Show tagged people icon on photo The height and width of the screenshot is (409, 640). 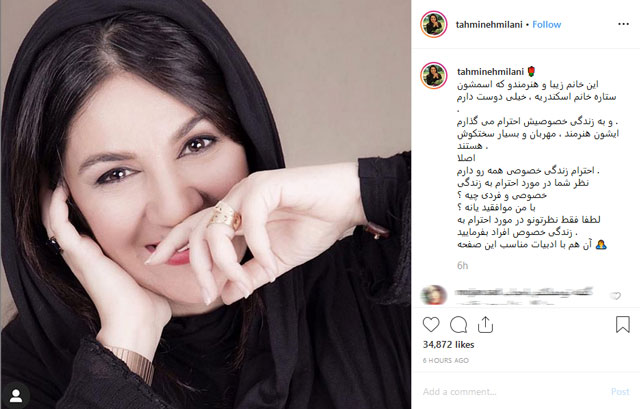click(x=16, y=395)
